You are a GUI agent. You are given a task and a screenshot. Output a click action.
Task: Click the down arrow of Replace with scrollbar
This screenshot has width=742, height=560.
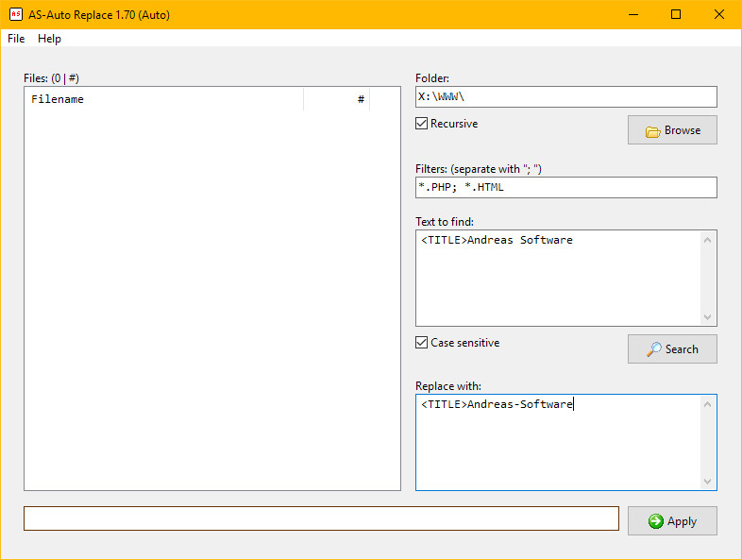(707, 481)
